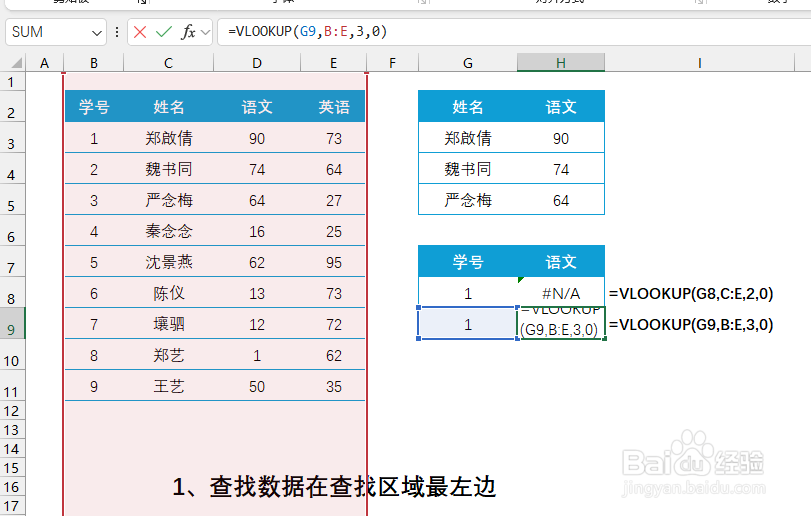Select the cell containing 严念梅 in column C
811x516 pixels.
click(x=169, y=200)
